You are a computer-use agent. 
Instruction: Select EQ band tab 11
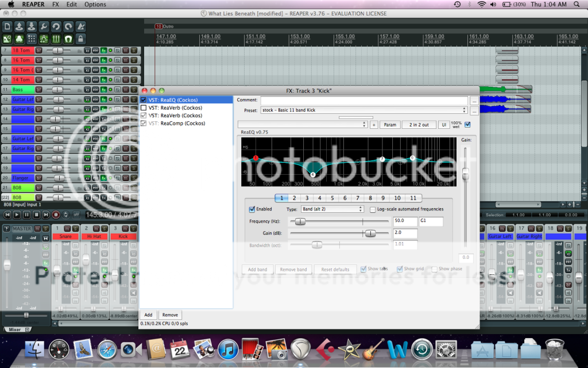coord(413,198)
